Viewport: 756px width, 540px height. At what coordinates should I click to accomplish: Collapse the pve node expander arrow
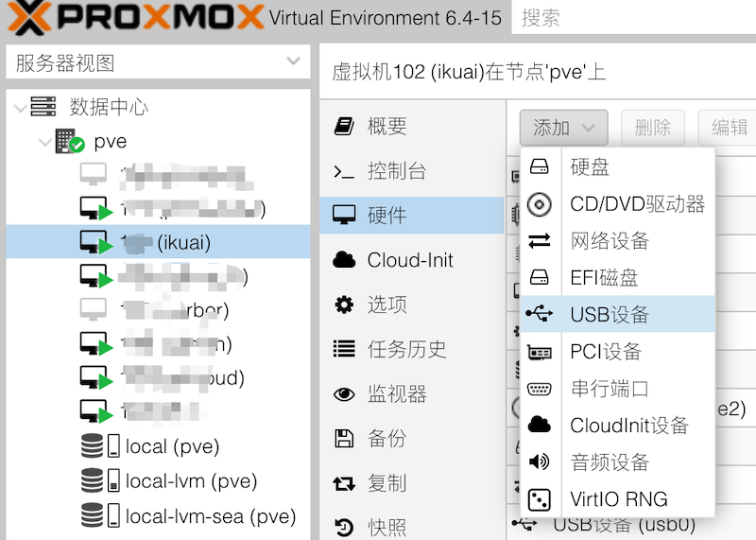(x=44, y=142)
